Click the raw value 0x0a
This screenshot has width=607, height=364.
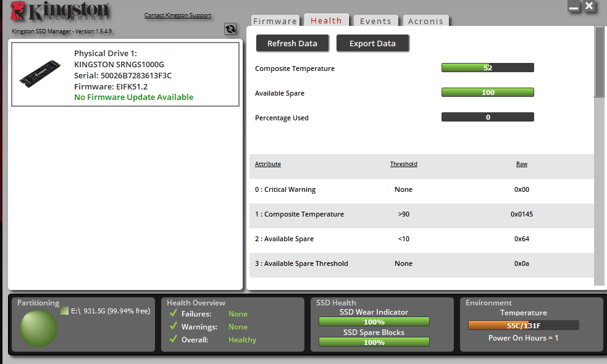click(521, 264)
